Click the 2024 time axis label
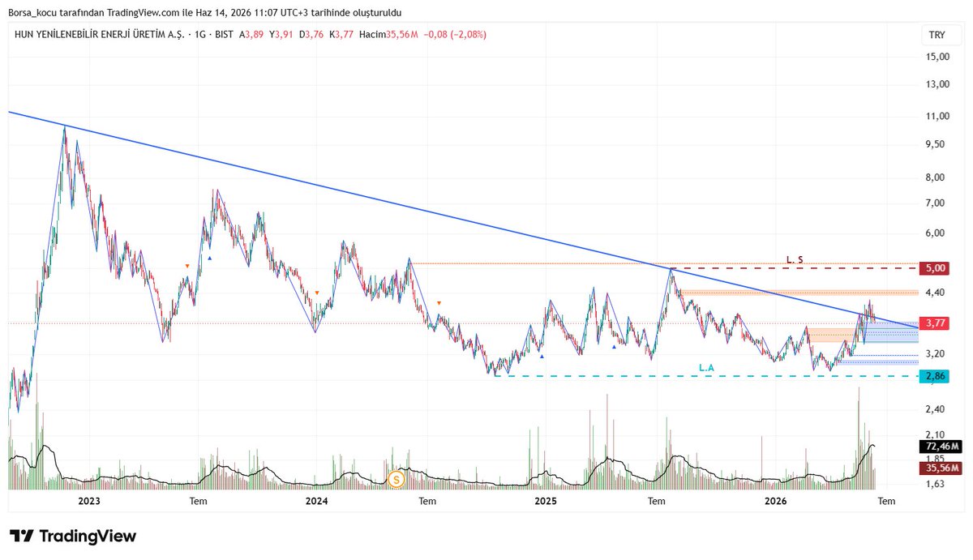This screenshot has width=973, height=560. (316, 501)
